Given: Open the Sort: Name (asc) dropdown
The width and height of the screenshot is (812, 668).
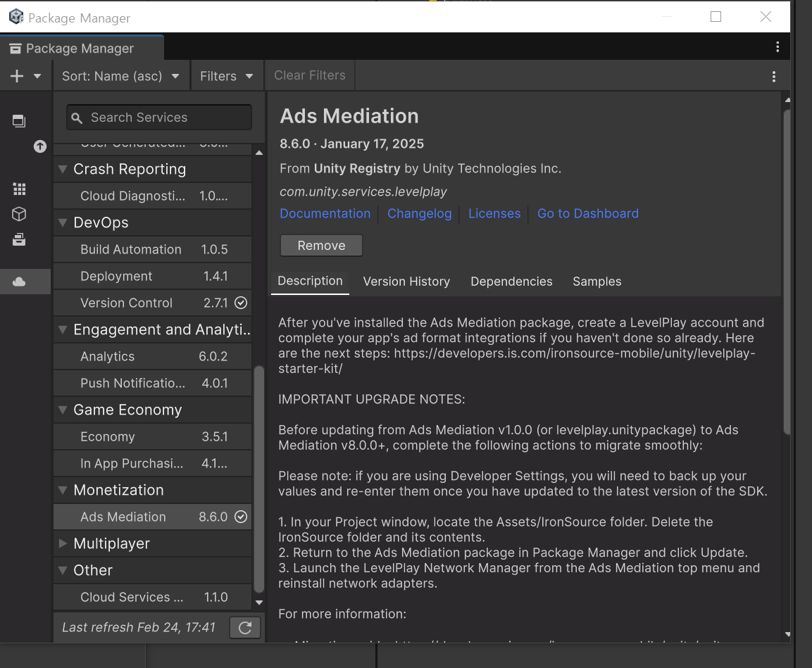Looking at the screenshot, I should (x=120, y=76).
